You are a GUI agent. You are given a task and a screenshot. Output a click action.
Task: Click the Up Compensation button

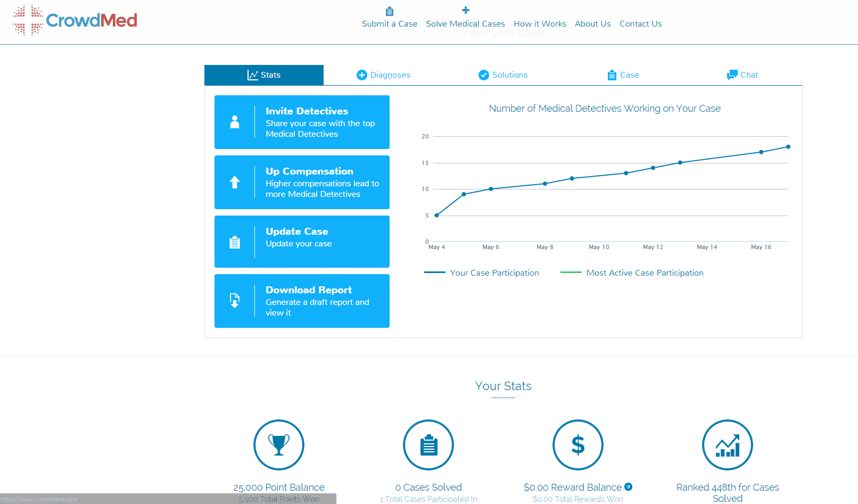tap(302, 182)
